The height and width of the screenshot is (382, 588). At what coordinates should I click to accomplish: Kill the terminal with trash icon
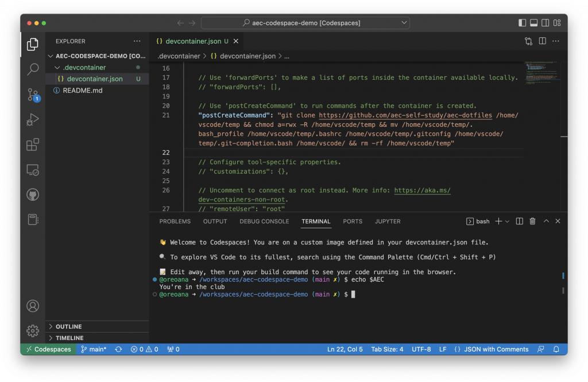532,221
